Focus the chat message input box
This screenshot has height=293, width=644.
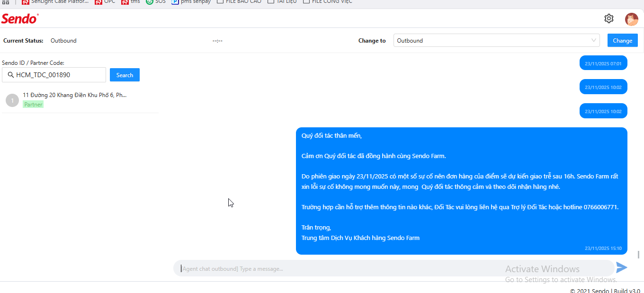click(394, 268)
